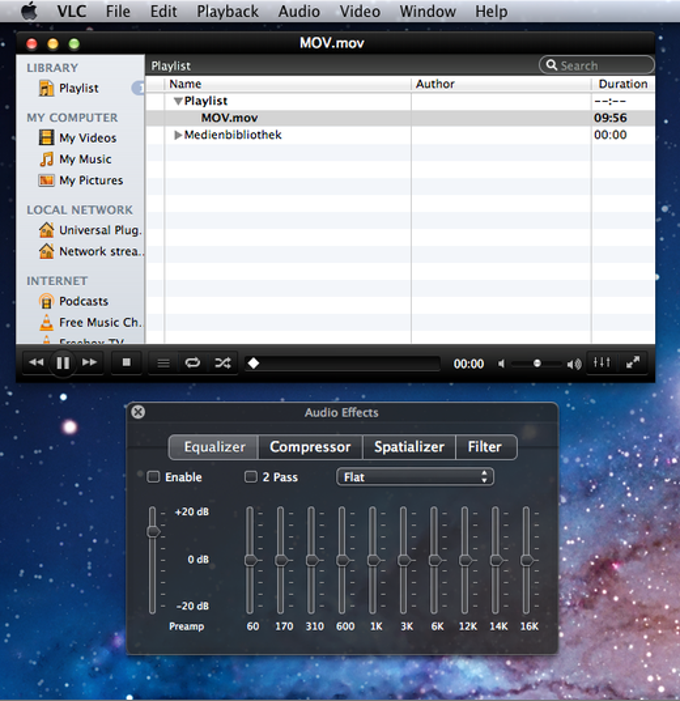Viewport: 680px width, 701px height.
Task: Switch to the Equalizer tab
Action: coord(214,447)
